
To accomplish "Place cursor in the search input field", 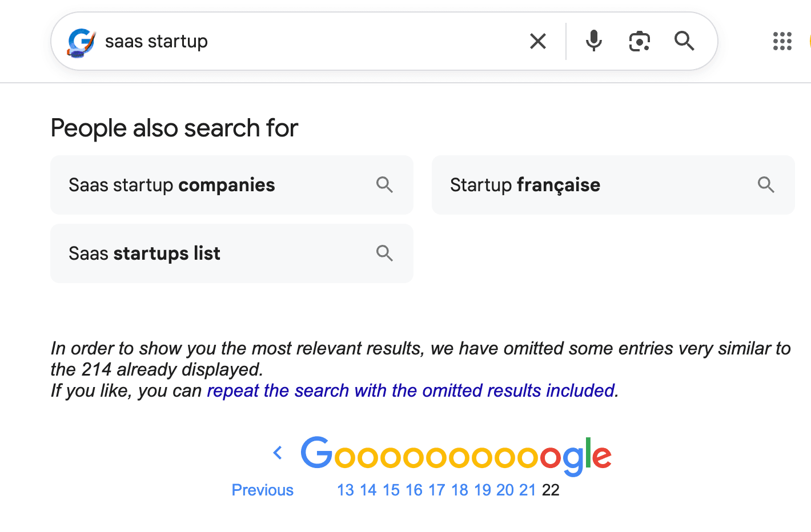I will tap(286, 41).
